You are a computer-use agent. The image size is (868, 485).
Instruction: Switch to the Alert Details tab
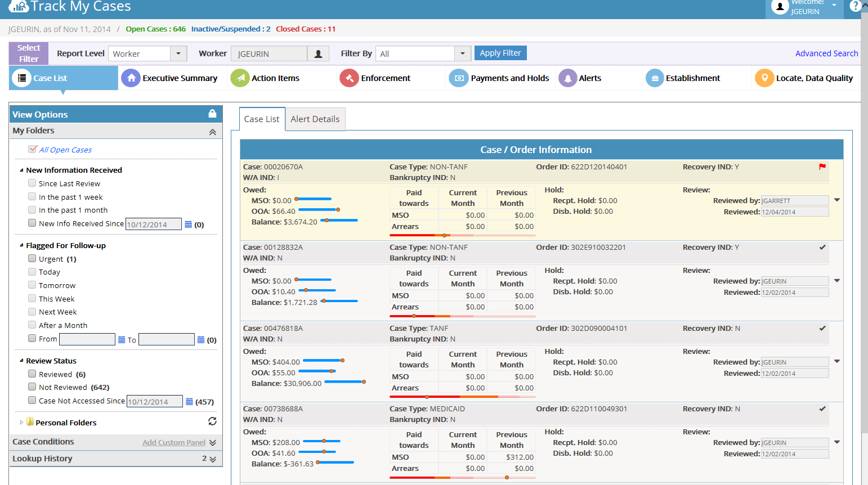tap(315, 119)
